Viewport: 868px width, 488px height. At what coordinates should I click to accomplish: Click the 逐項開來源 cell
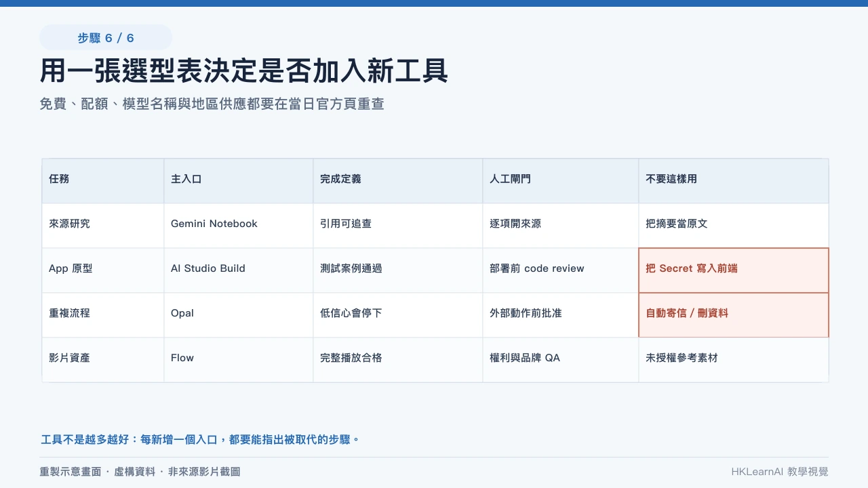coord(561,226)
